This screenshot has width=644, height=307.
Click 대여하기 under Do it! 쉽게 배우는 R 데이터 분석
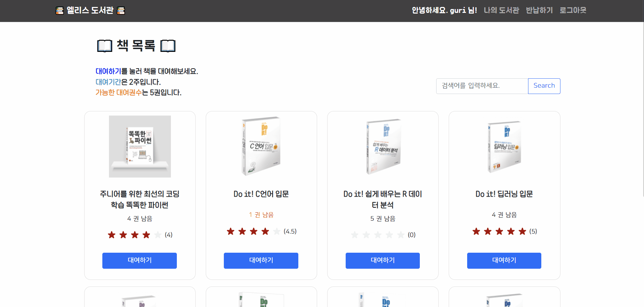coord(383,261)
